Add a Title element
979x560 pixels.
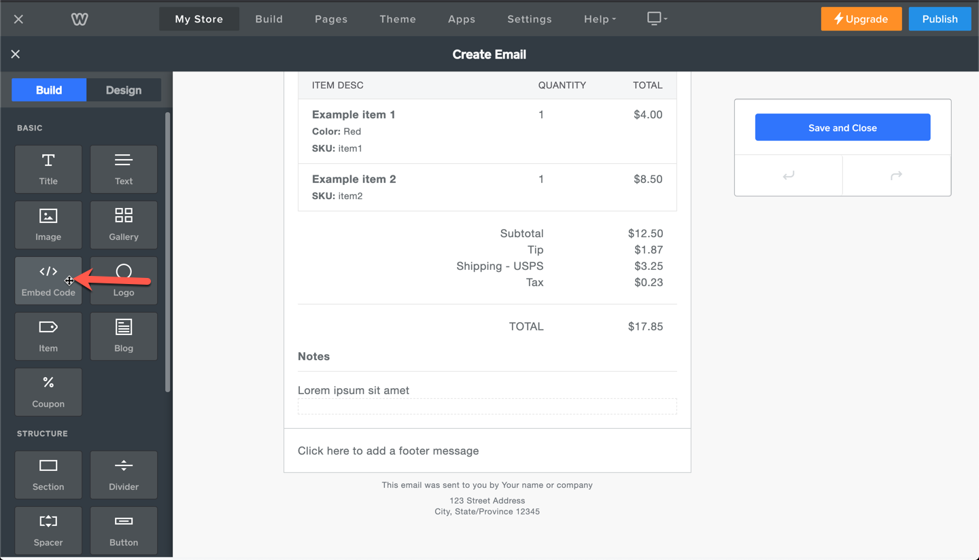[x=48, y=169]
